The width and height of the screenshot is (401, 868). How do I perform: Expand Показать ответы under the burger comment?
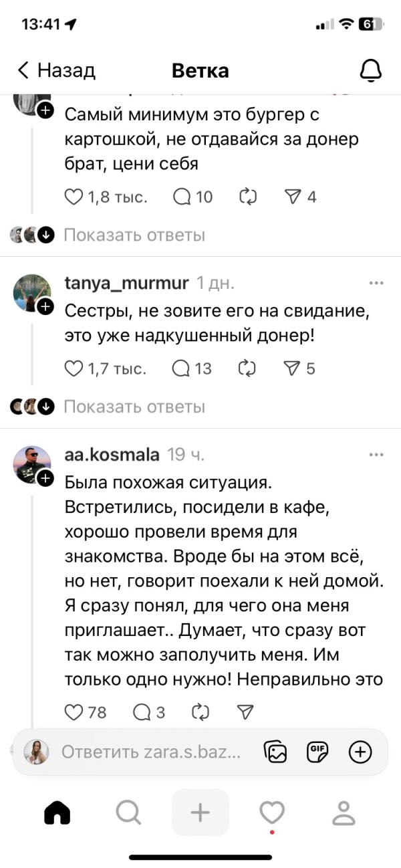pyautogui.click(x=134, y=235)
